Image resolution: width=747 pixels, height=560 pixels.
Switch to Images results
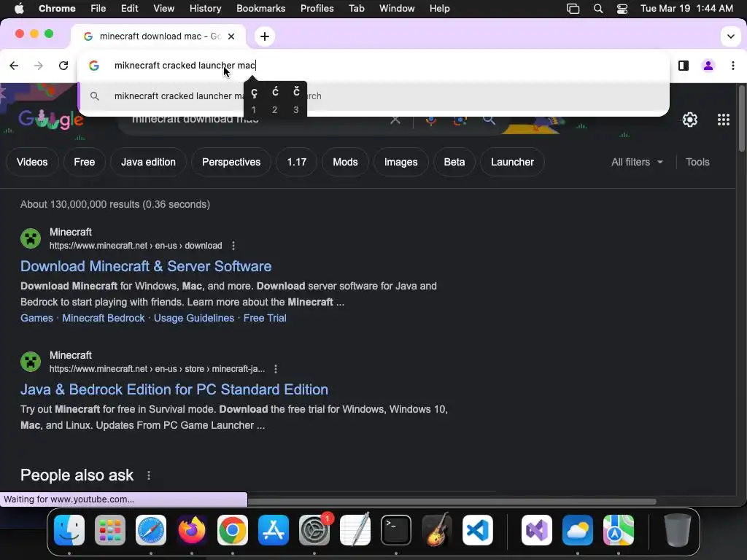pos(400,163)
